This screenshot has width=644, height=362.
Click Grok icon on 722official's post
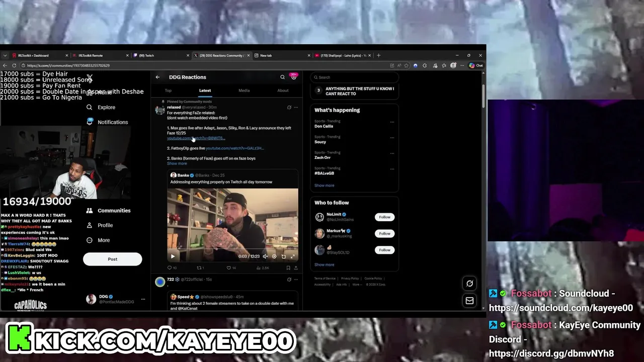pyautogui.click(x=289, y=280)
